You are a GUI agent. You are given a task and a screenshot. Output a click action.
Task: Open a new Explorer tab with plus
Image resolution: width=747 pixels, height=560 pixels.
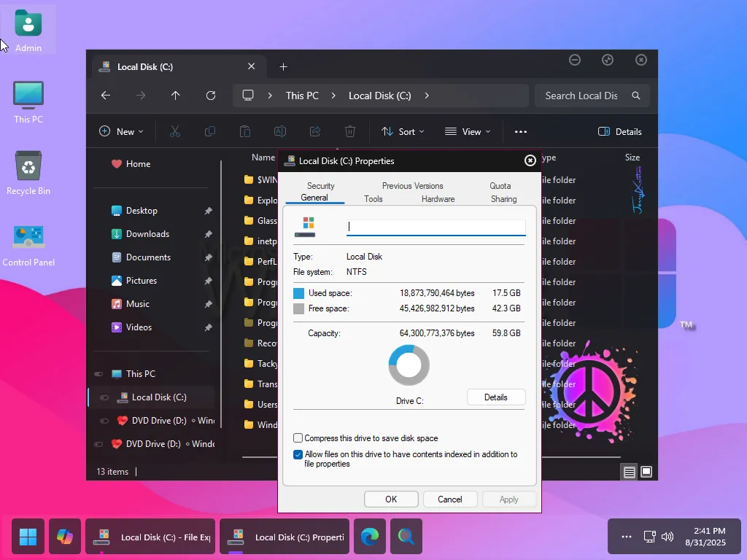pos(284,66)
